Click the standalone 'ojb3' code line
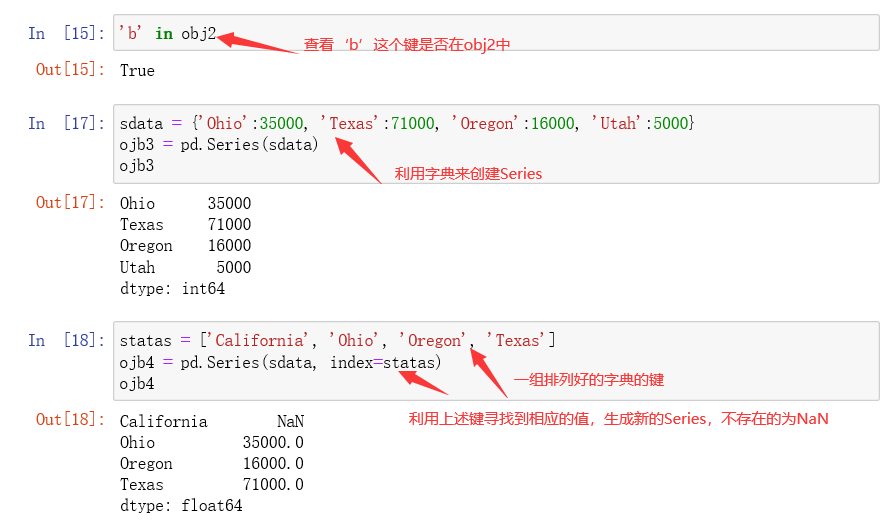Screen dimensions: 890x523 click(137, 166)
